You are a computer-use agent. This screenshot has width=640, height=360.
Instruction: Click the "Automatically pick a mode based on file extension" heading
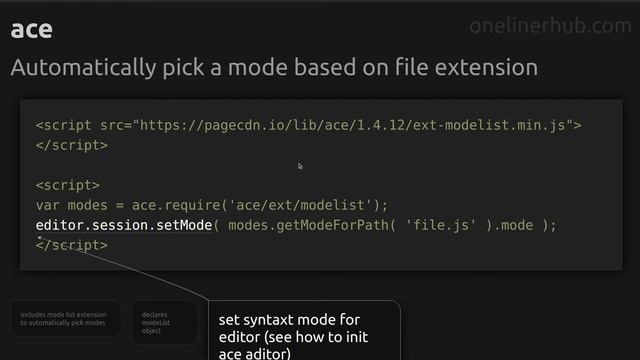point(274,68)
